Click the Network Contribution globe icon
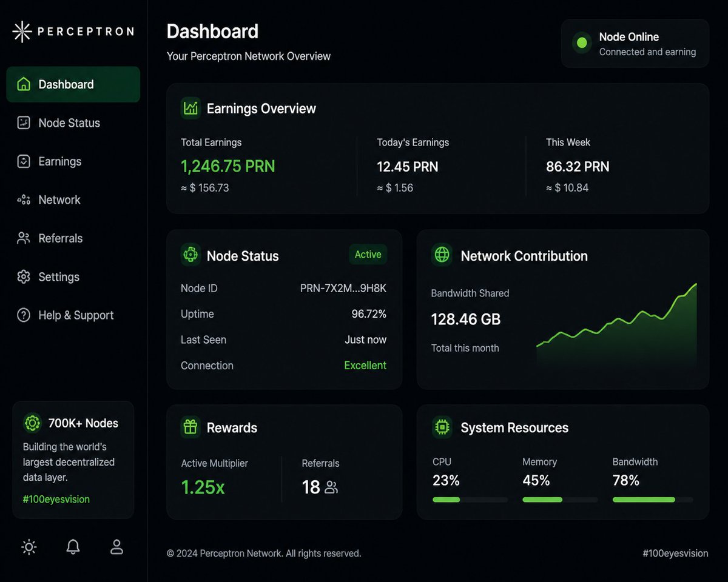The image size is (728, 582). [442, 255]
